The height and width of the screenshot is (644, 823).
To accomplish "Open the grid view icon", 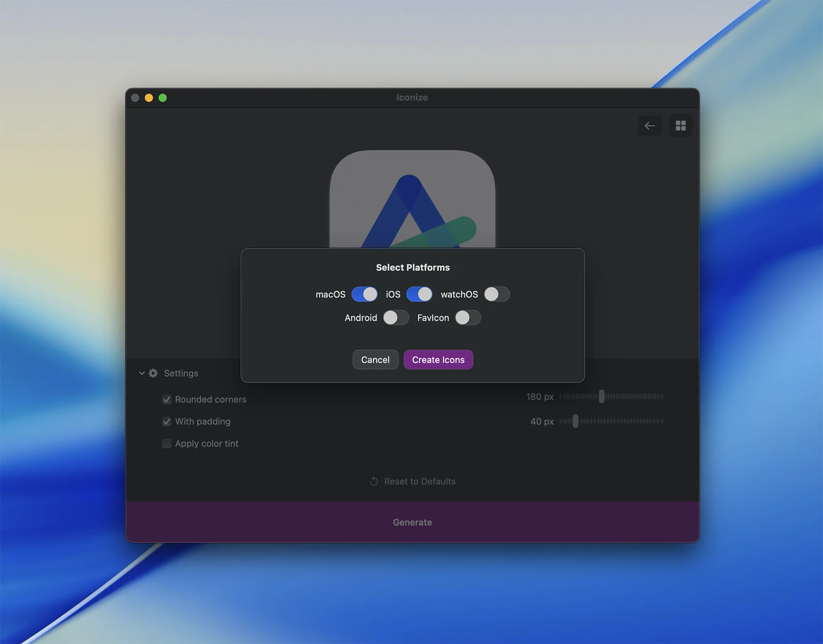I will pyautogui.click(x=680, y=126).
